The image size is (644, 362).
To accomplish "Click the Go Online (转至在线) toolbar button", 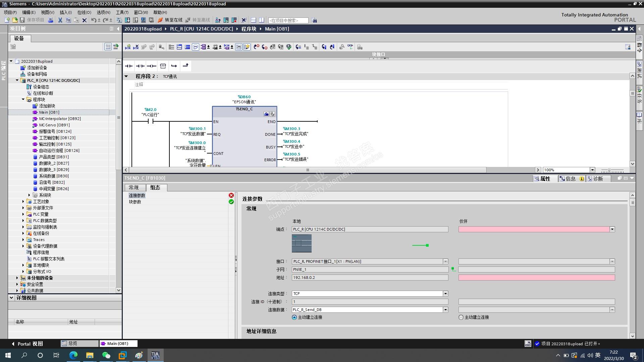I will click(170, 20).
